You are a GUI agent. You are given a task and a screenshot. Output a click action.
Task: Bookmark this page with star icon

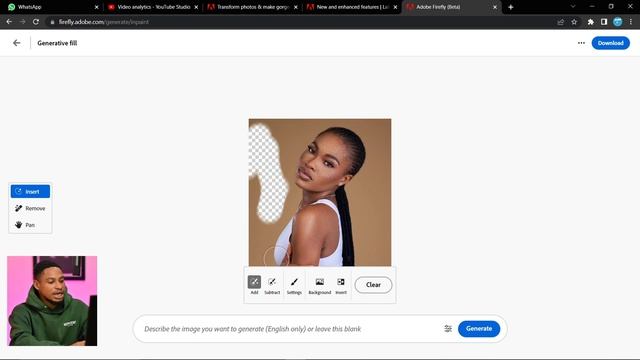click(574, 22)
